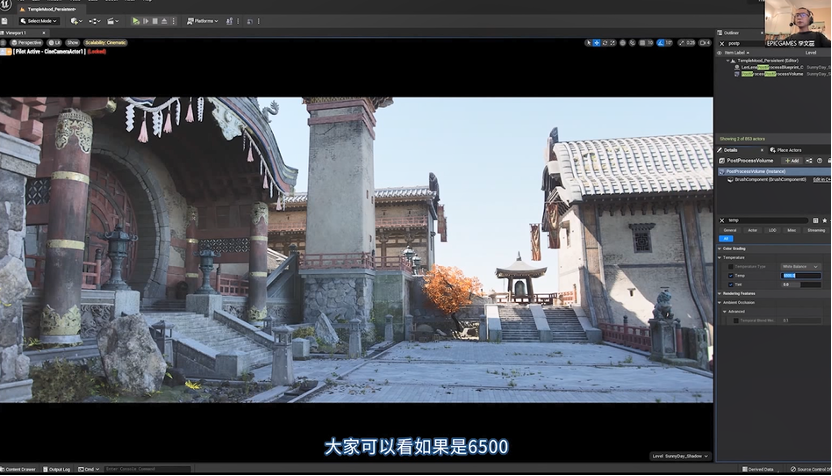Image resolution: width=832 pixels, height=476 pixels.
Task: Select the BrushComponent component row
Action: (769, 180)
